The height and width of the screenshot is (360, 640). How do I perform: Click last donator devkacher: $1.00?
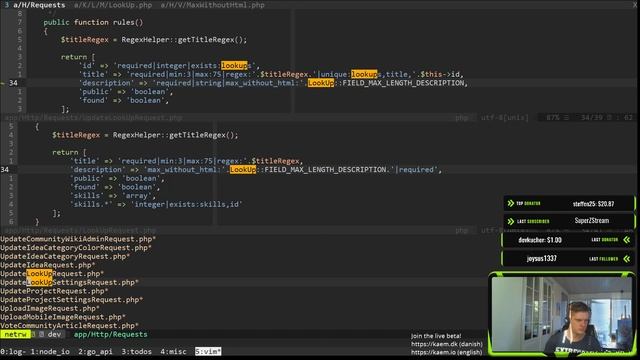click(x=540, y=240)
